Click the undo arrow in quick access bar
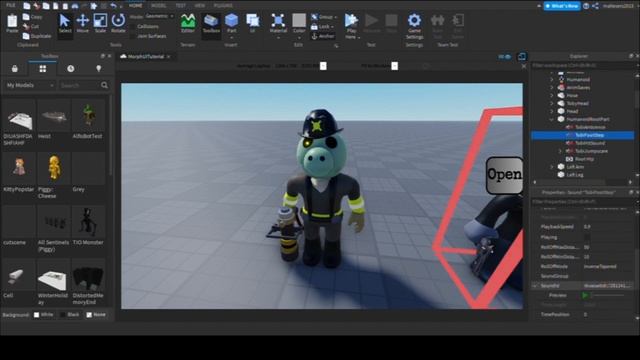Image resolution: width=640 pixels, height=360 pixels. point(113,6)
